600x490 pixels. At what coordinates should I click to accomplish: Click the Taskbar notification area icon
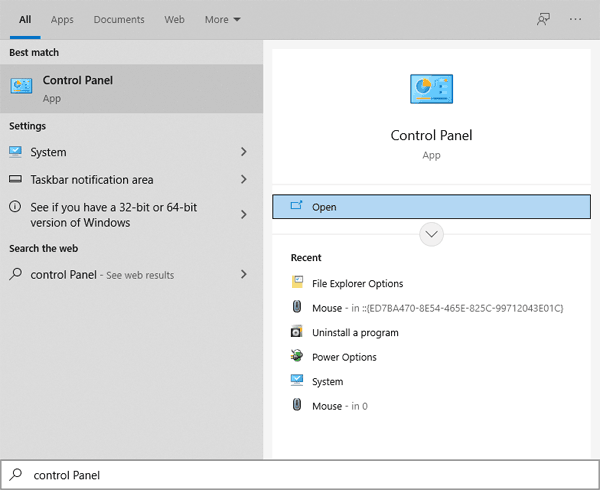15,179
